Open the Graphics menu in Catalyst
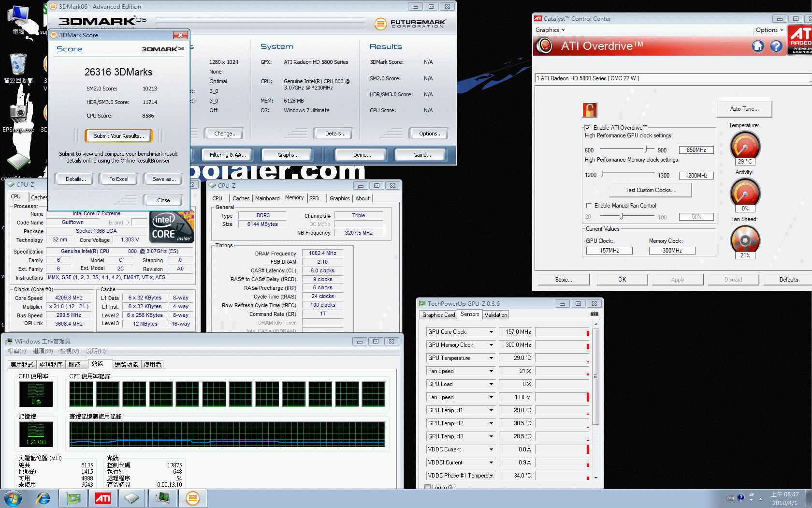 pos(550,30)
